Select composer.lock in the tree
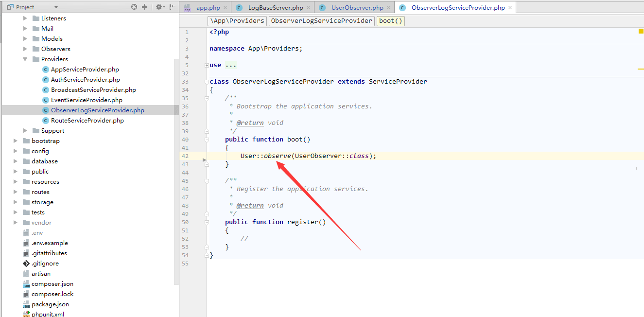This screenshot has width=644, height=317. tap(52, 294)
